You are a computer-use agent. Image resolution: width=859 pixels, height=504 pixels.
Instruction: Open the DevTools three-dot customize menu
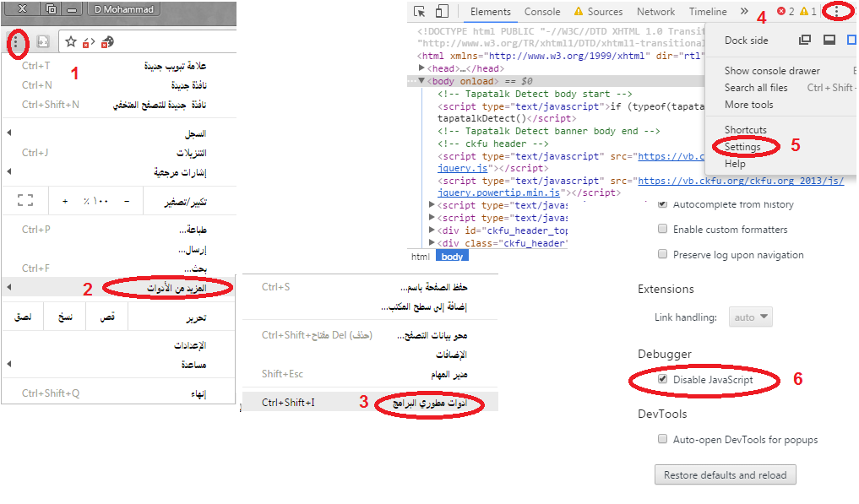coord(836,11)
